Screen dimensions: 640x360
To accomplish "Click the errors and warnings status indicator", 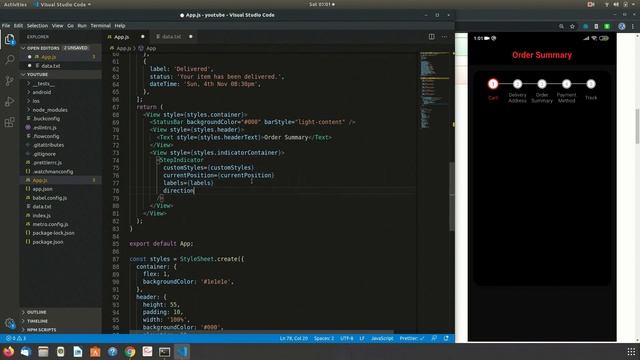I will 16,338.
